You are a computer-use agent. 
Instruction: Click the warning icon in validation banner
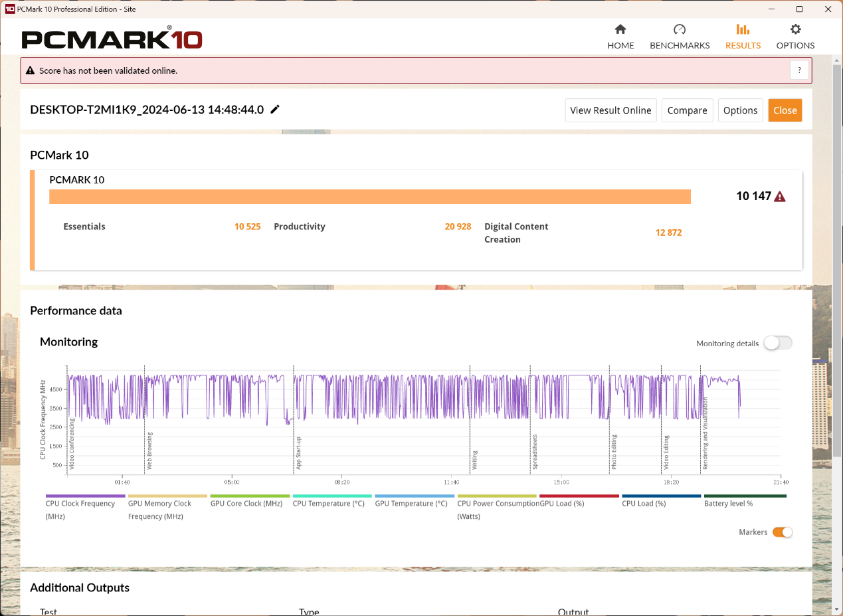tap(31, 70)
